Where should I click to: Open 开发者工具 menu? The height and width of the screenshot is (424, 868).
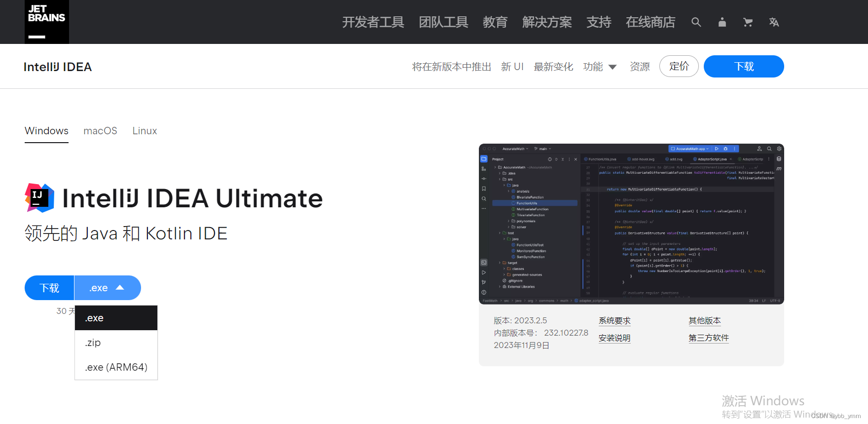pos(373,22)
